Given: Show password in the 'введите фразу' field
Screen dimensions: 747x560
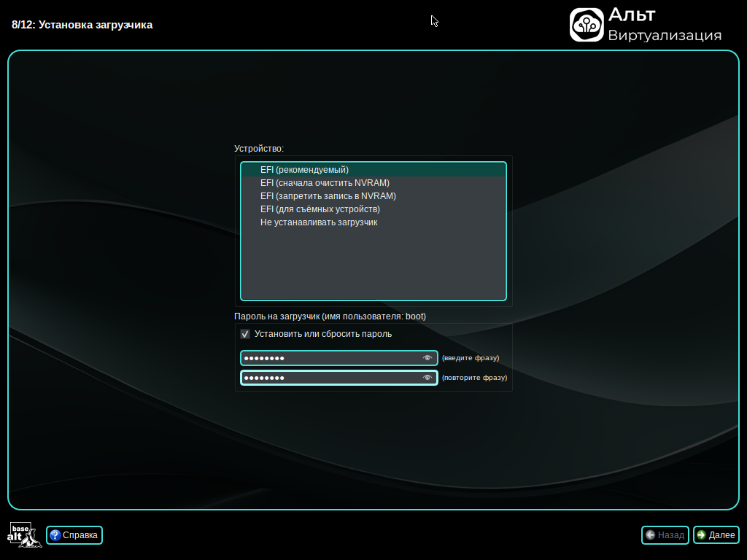Looking at the screenshot, I should coord(427,358).
